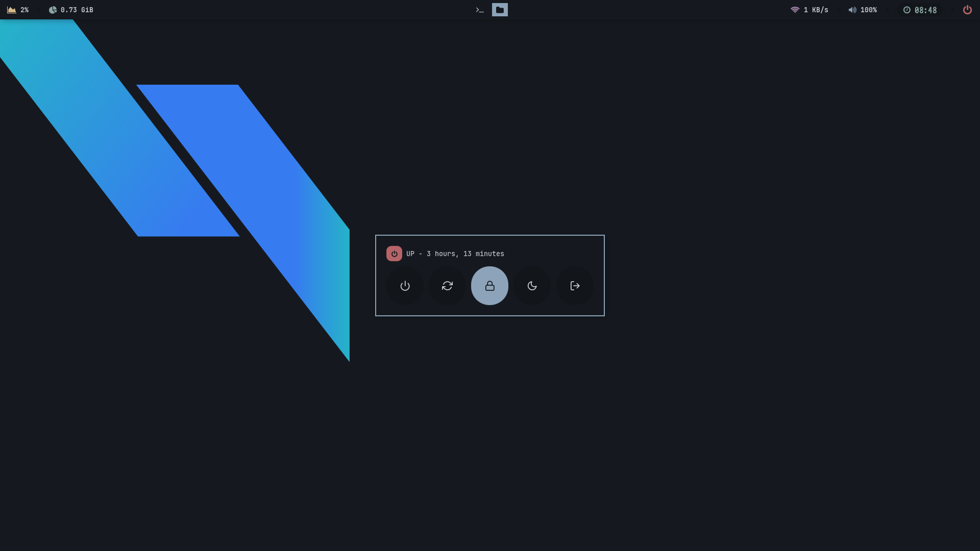Click the 0.73 GiB memory usage label
The image size is (980, 551).
pyautogui.click(x=77, y=10)
